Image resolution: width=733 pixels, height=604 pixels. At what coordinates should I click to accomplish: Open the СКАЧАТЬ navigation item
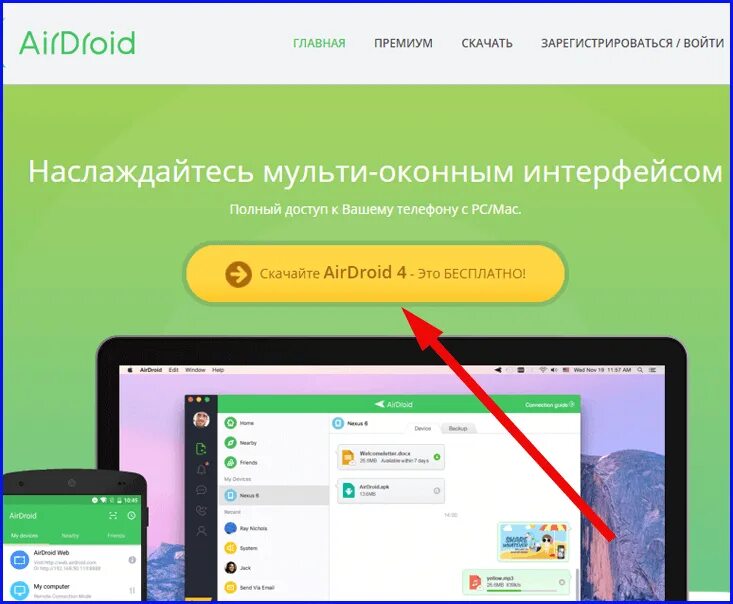click(x=487, y=43)
